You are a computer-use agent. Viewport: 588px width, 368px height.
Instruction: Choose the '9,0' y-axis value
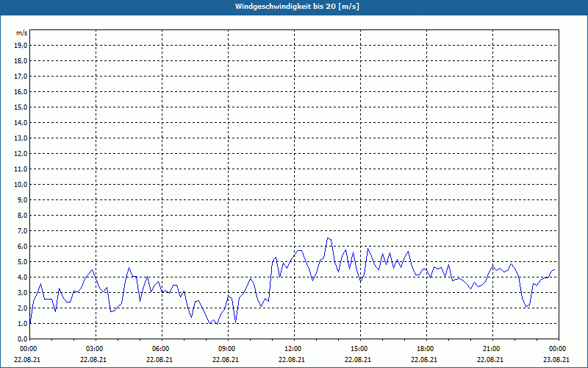23,199
